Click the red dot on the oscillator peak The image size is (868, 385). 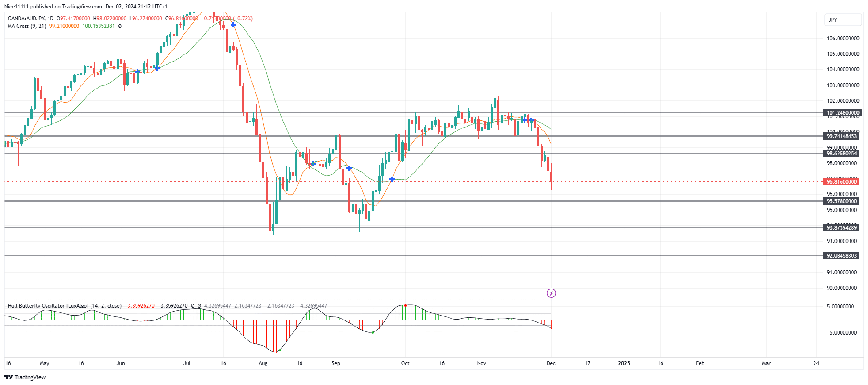[405, 305]
